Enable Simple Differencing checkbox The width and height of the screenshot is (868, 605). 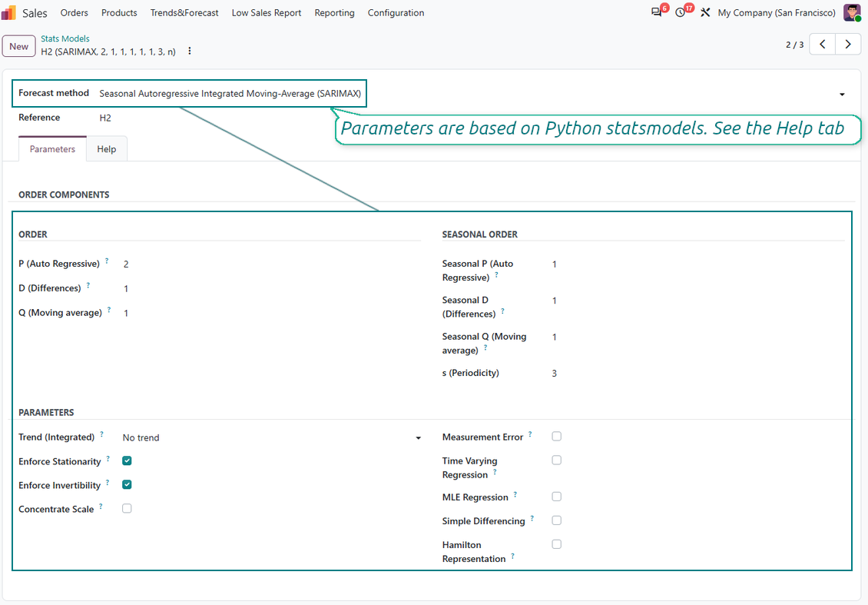pyautogui.click(x=556, y=520)
